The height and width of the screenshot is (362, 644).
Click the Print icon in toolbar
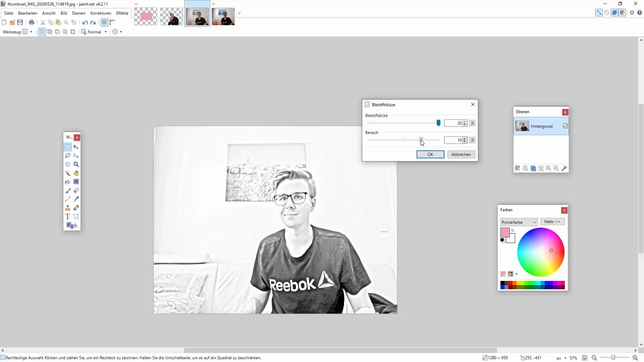(32, 22)
